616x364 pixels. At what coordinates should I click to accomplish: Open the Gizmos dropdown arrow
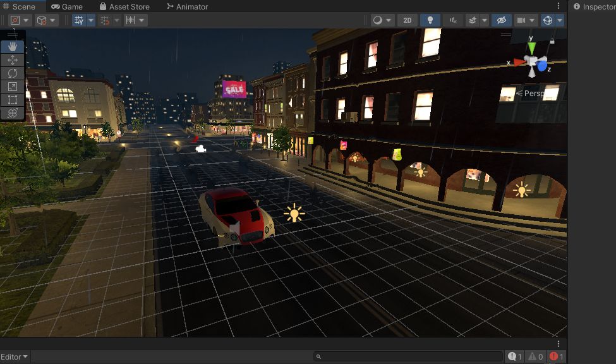point(560,20)
